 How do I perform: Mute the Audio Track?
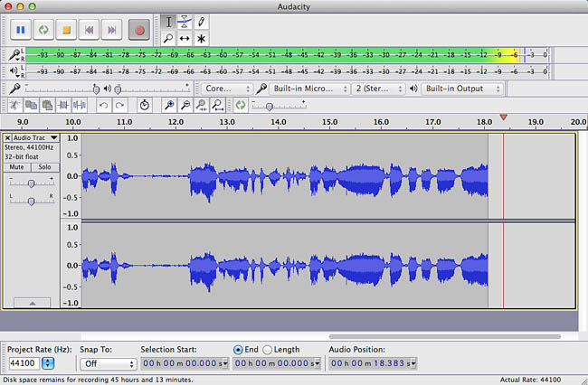point(16,167)
